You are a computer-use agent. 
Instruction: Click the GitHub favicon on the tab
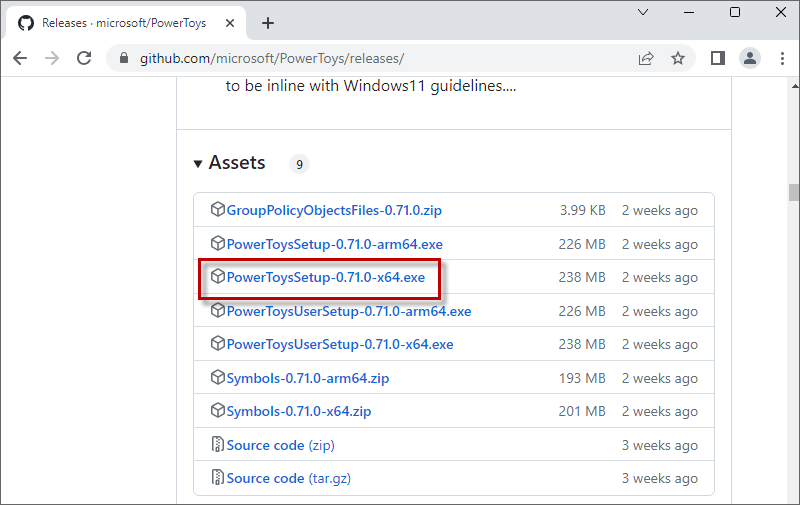[26, 23]
